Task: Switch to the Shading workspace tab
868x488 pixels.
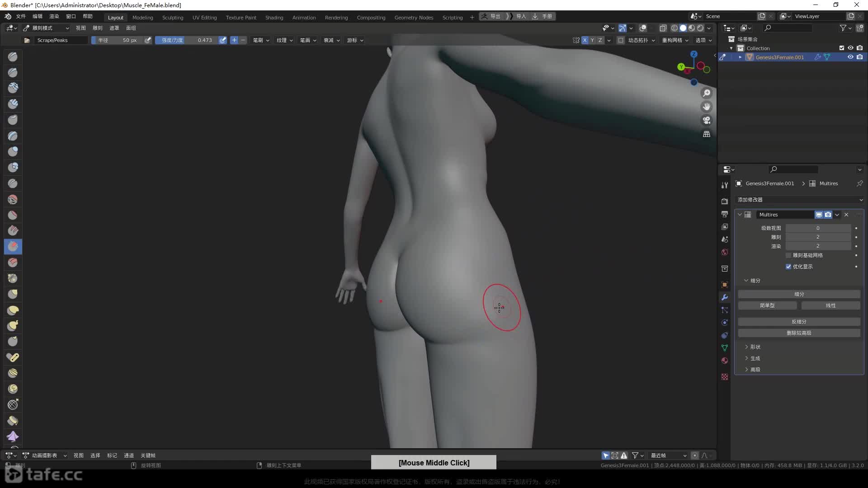Action: point(274,17)
